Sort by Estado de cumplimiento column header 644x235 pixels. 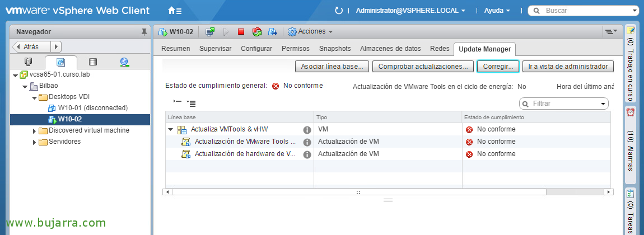click(x=536, y=117)
